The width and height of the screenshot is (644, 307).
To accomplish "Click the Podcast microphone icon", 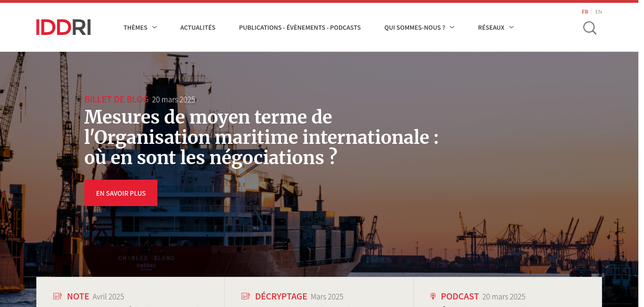I will tap(433, 296).
